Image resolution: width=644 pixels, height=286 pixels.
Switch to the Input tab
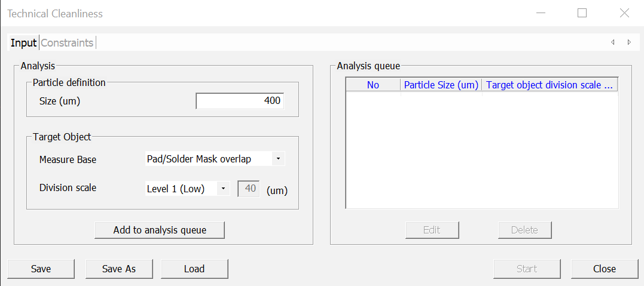(24, 43)
